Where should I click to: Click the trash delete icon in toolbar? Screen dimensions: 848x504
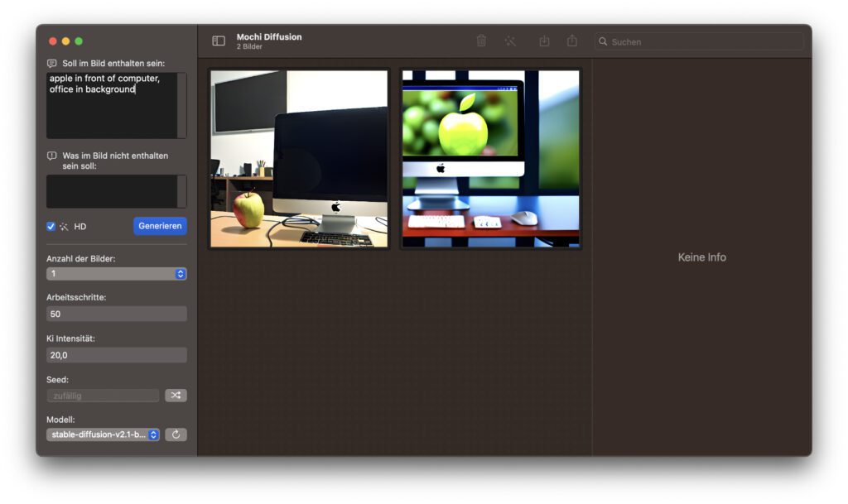coord(481,41)
